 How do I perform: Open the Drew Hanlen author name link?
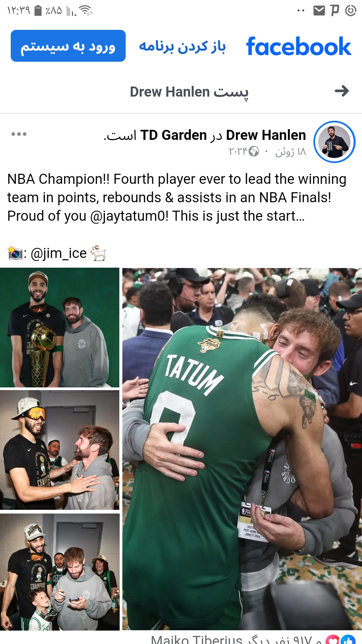(266, 135)
